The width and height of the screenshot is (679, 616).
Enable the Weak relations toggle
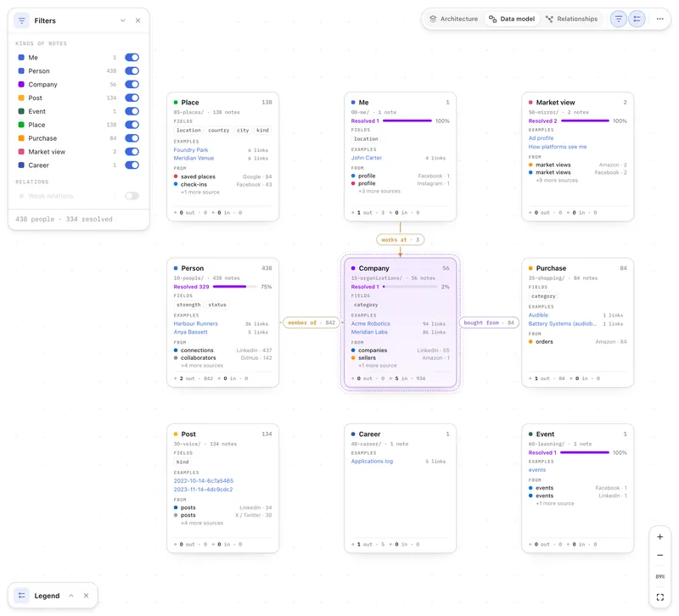[x=132, y=196]
